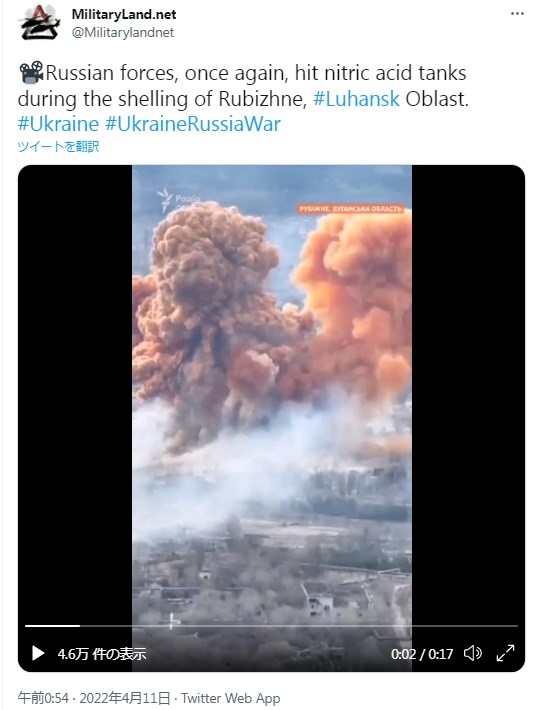The height and width of the screenshot is (710, 541).
Task: Click ツイートを翻訳 translate link
Action: coord(58,147)
